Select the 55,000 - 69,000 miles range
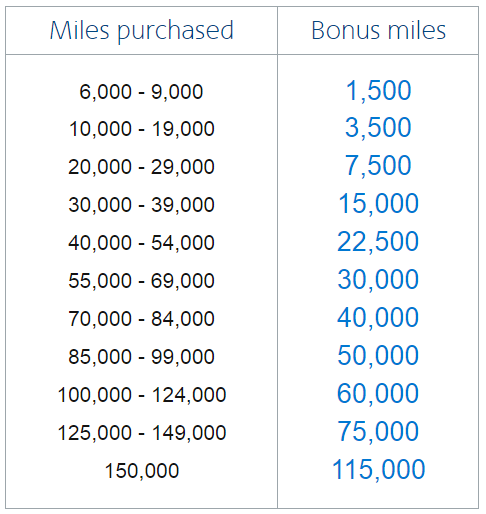The width and height of the screenshot is (486, 514). coord(141,280)
